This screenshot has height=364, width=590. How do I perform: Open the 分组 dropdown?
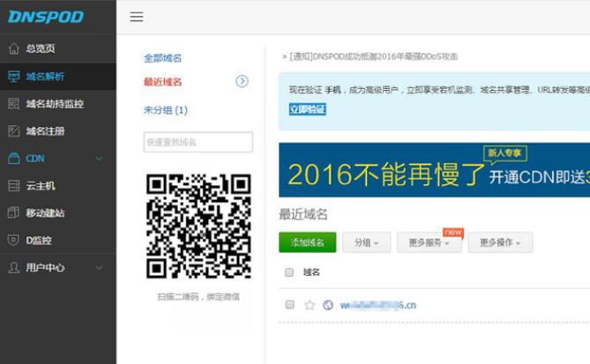coord(367,242)
